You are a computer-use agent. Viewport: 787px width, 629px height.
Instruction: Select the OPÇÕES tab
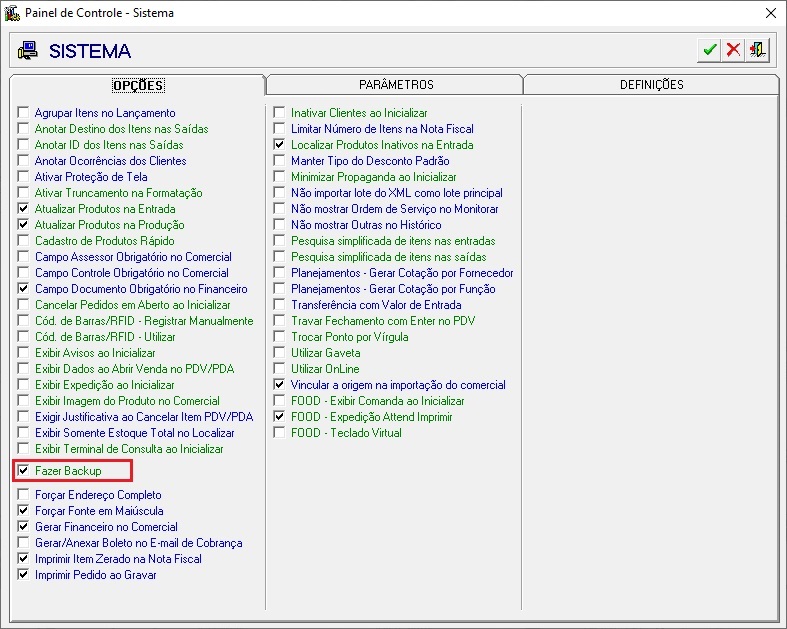[138, 85]
